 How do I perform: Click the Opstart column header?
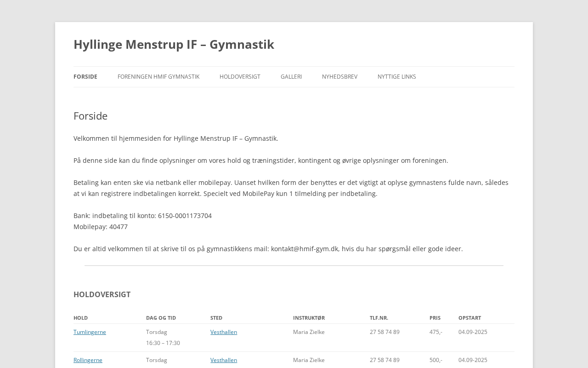pyautogui.click(x=469, y=318)
